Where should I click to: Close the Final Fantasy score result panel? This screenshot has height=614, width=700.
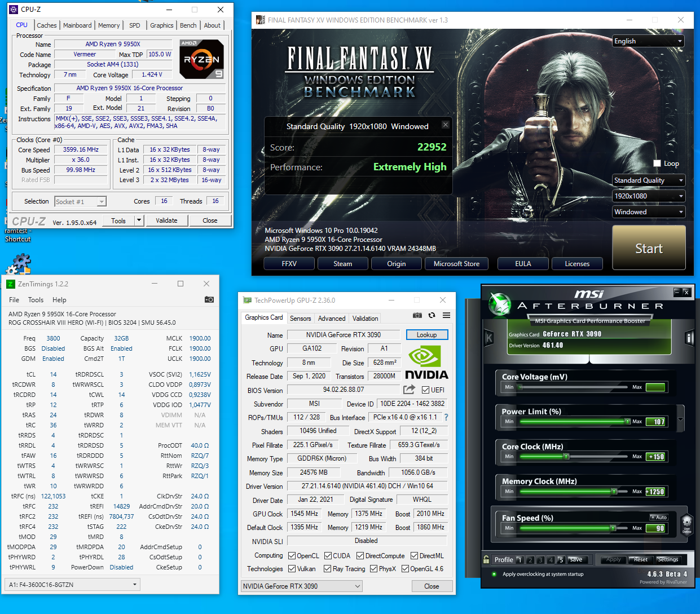point(446,125)
